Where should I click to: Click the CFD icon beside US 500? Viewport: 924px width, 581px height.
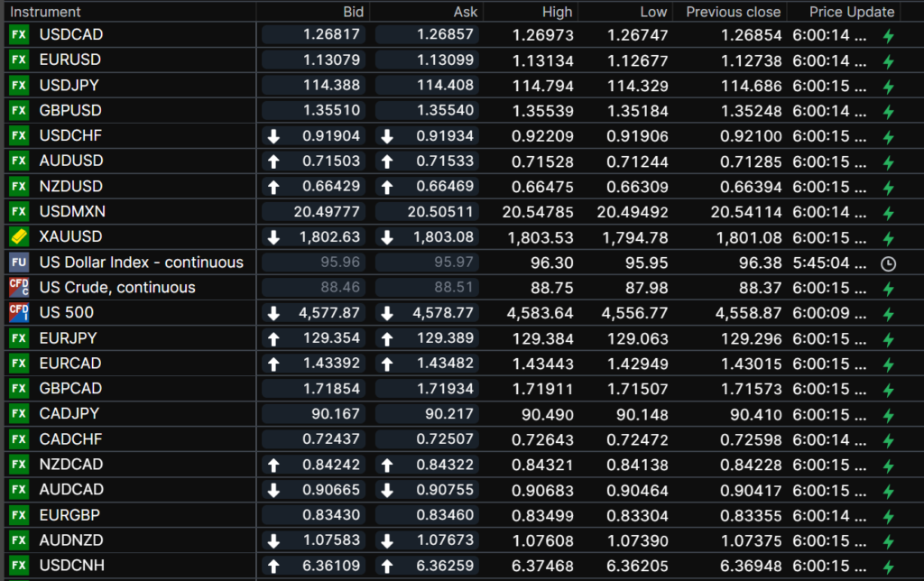tap(19, 313)
